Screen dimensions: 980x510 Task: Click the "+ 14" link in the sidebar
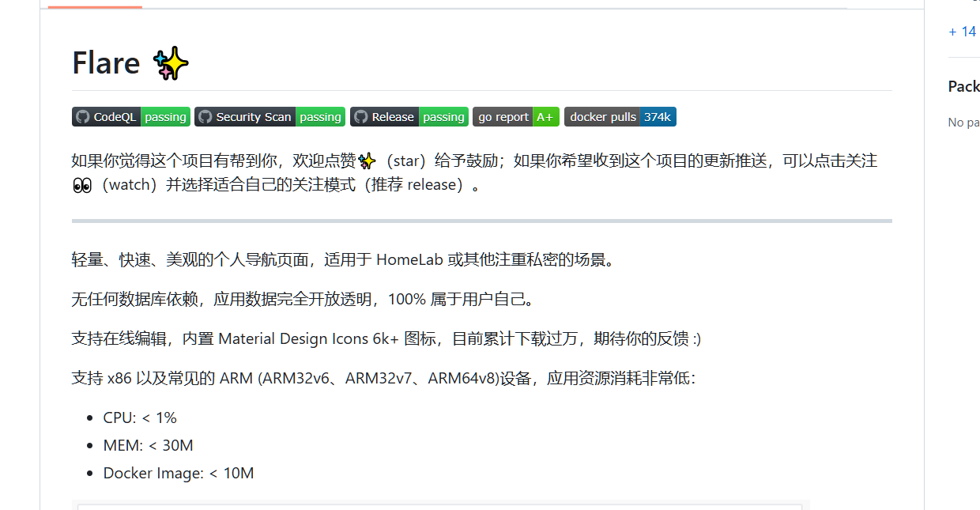click(x=963, y=32)
